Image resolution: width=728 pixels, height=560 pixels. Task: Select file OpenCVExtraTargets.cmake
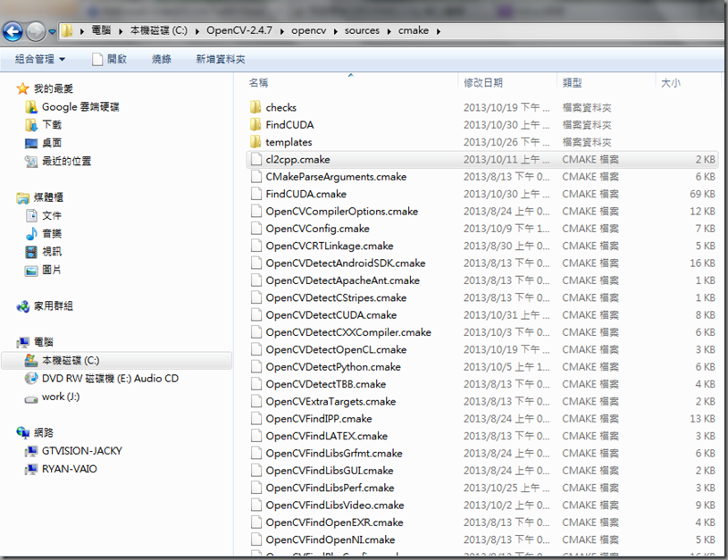[x=331, y=401]
